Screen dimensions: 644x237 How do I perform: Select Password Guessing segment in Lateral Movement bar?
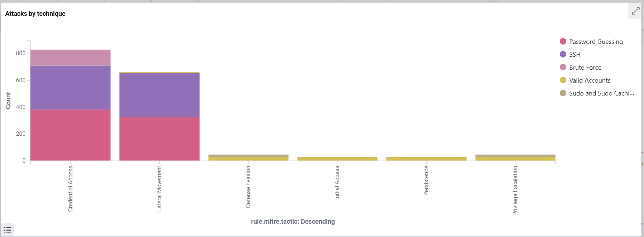pos(159,139)
